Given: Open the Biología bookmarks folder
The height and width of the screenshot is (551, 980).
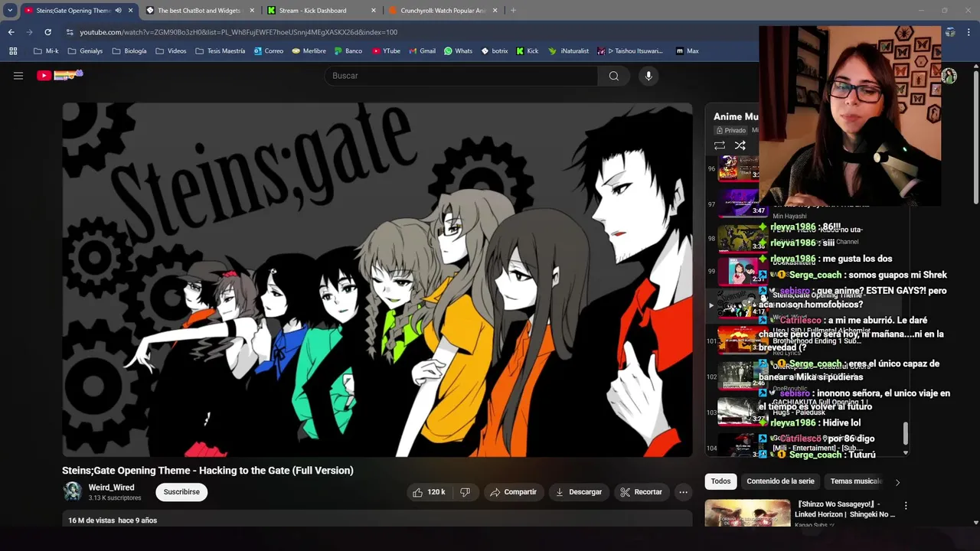Looking at the screenshot, I should click(129, 51).
